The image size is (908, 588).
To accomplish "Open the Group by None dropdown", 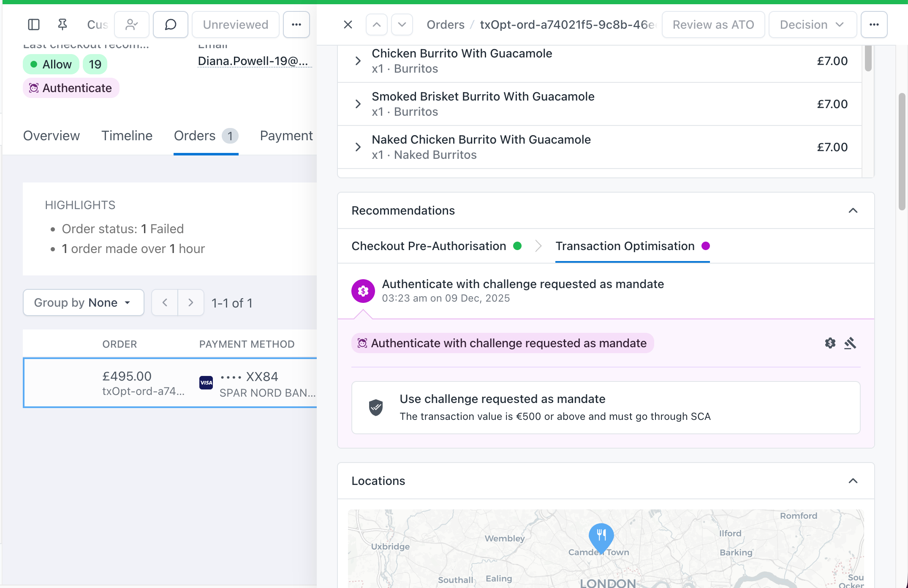I will pyautogui.click(x=83, y=302).
